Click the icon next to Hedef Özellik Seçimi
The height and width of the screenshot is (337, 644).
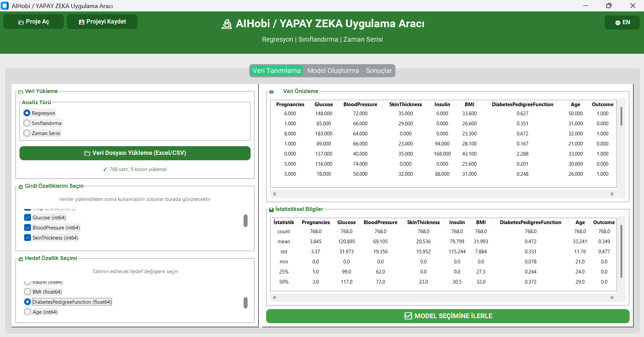click(20, 259)
